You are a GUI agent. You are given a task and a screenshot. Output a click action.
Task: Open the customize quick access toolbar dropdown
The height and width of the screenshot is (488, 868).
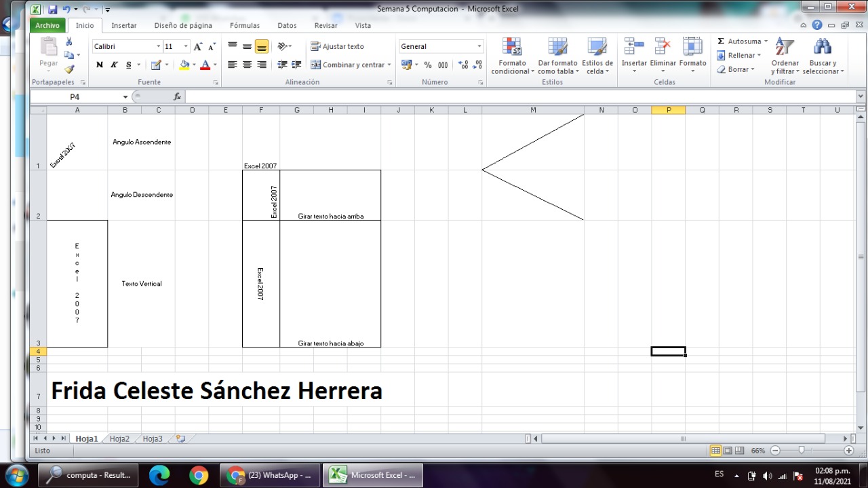(108, 10)
